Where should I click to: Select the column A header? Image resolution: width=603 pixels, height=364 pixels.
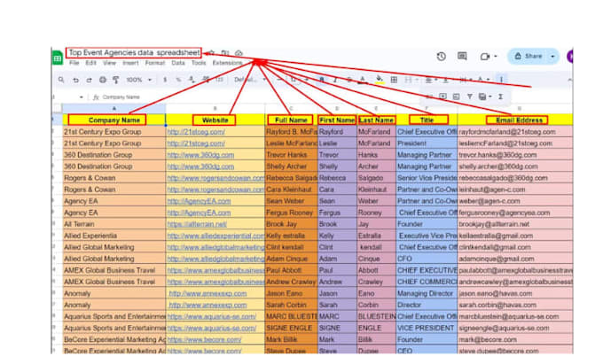tap(114, 109)
